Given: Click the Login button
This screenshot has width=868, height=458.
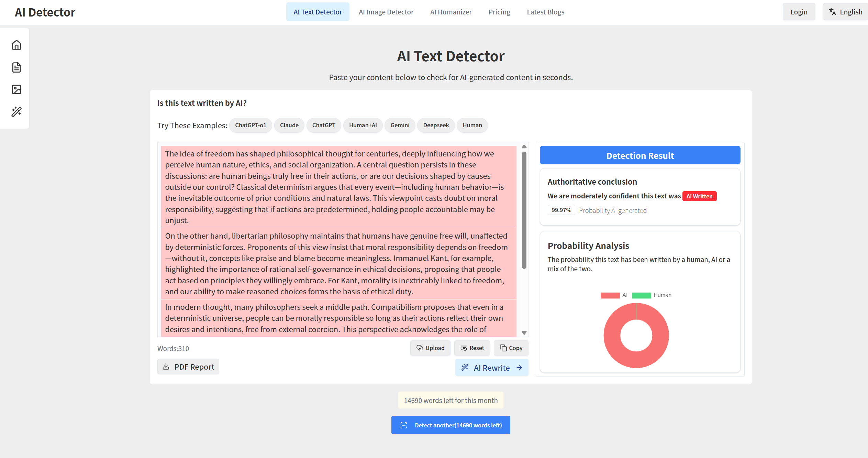Looking at the screenshot, I should pyautogui.click(x=799, y=12).
